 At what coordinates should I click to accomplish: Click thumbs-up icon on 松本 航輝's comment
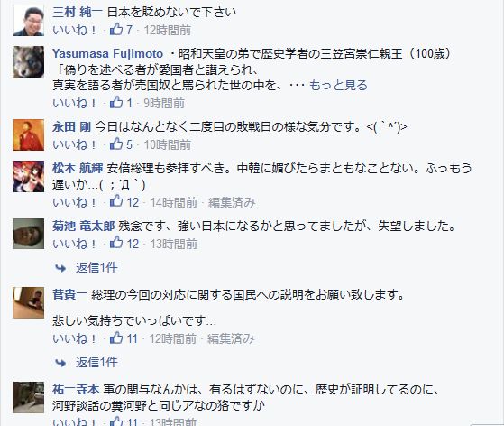tap(116, 201)
